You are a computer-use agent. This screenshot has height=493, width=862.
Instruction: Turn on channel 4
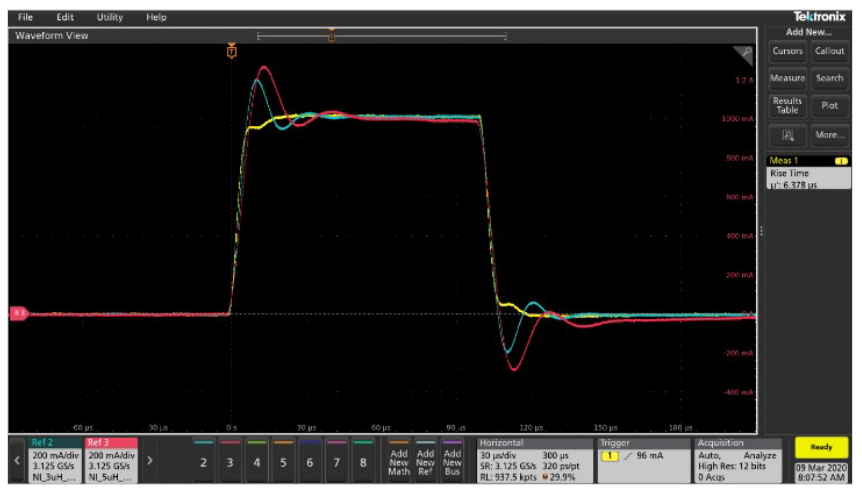[257, 461]
